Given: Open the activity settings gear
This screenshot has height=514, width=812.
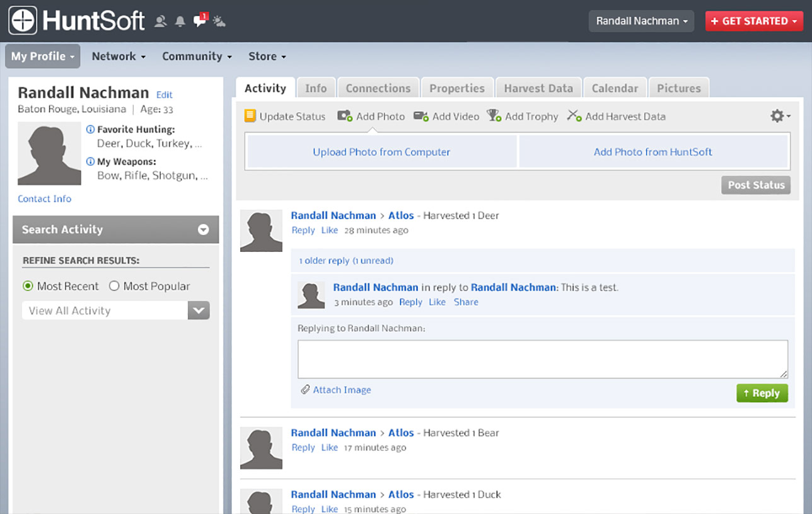Looking at the screenshot, I should (780, 116).
